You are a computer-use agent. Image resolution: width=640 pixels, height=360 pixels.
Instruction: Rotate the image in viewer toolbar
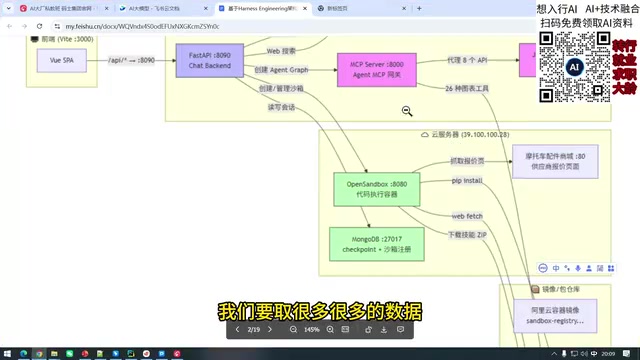click(x=369, y=329)
